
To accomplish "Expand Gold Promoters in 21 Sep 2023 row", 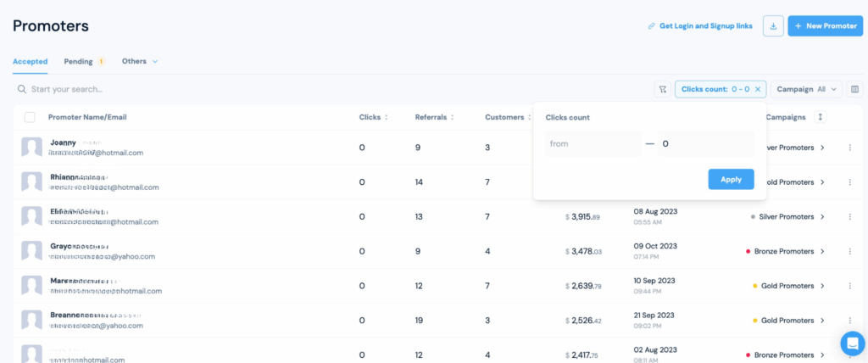I will pos(822,321).
